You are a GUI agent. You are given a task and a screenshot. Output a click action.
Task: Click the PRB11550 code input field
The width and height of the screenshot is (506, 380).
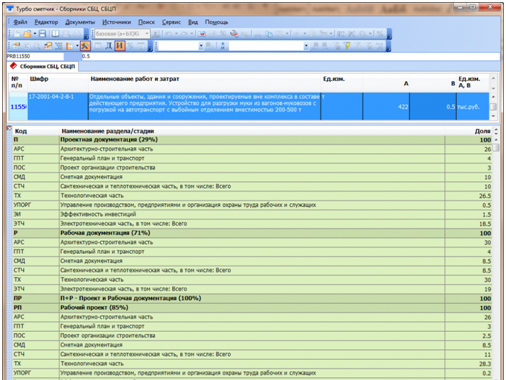tap(35, 56)
